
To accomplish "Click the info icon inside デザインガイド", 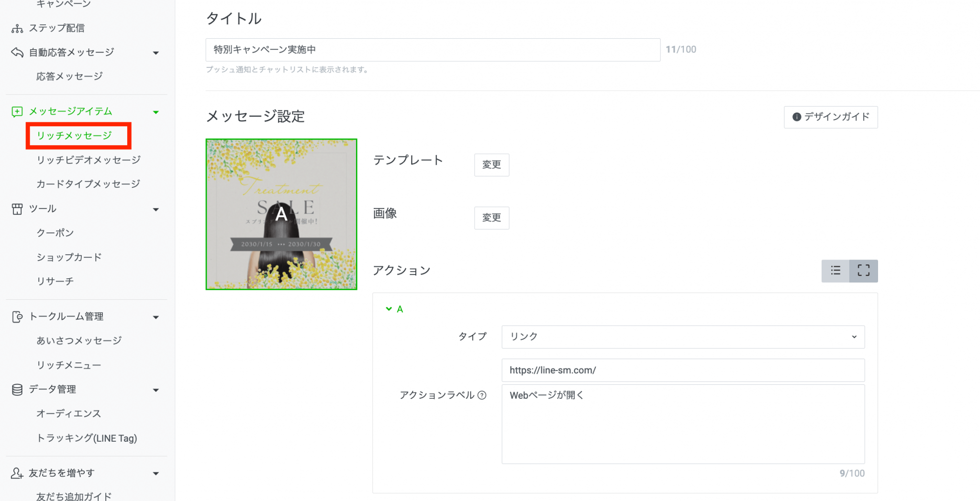I will (x=797, y=117).
